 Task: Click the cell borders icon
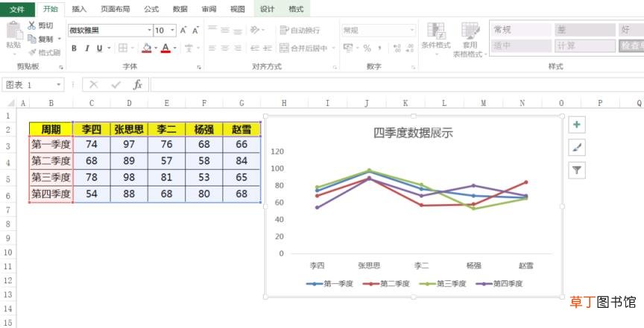[x=123, y=48]
